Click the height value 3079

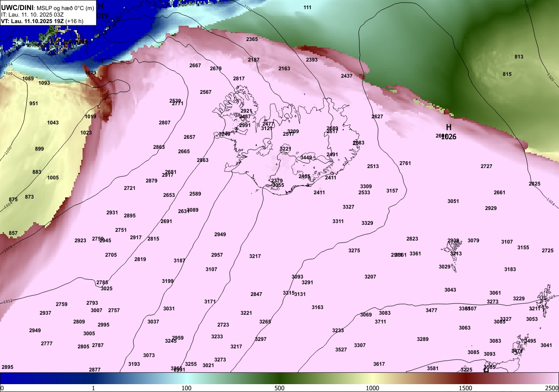[473, 241]
